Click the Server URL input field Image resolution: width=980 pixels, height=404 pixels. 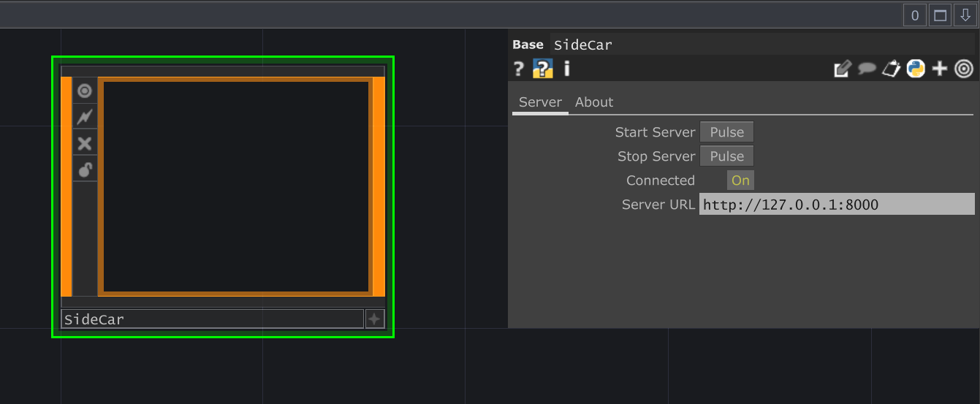pyautogui.click(x=837, y=205)
